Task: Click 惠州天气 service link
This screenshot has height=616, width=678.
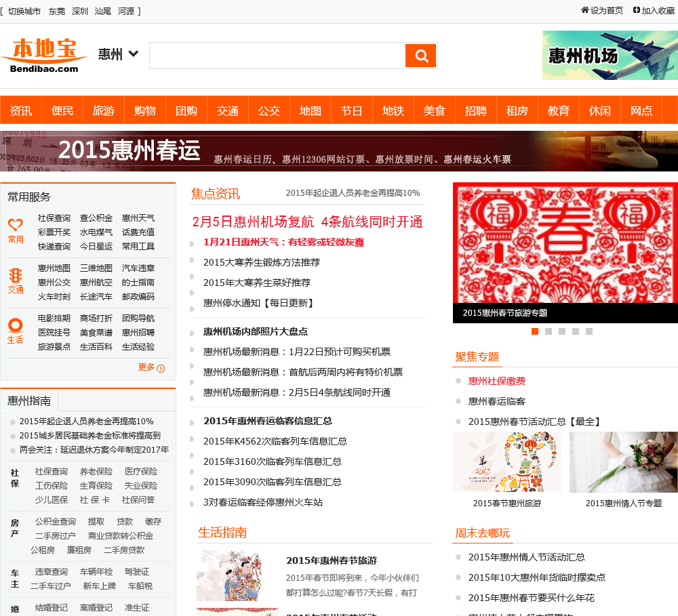Action: [x=138, y=218]
